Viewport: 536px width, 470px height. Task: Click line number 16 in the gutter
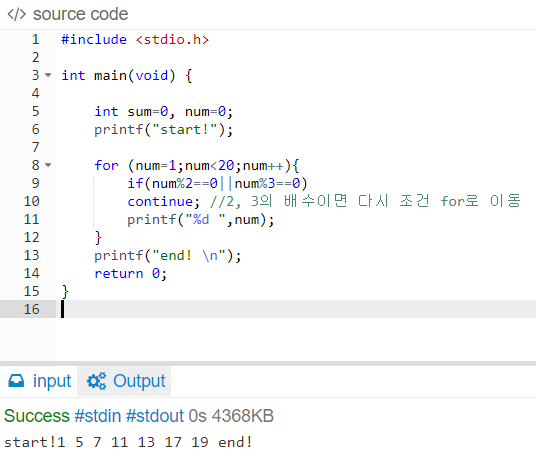[x=31, y=309]
